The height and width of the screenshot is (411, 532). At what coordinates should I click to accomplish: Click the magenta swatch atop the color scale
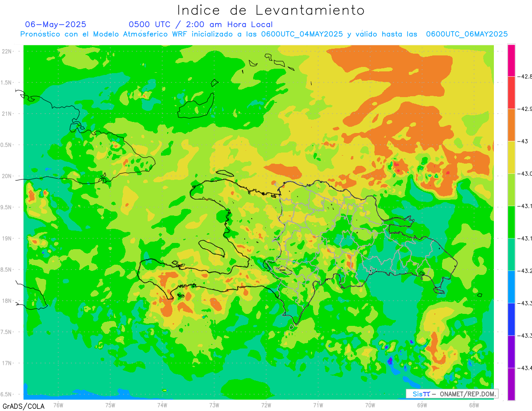click(511, 60)
